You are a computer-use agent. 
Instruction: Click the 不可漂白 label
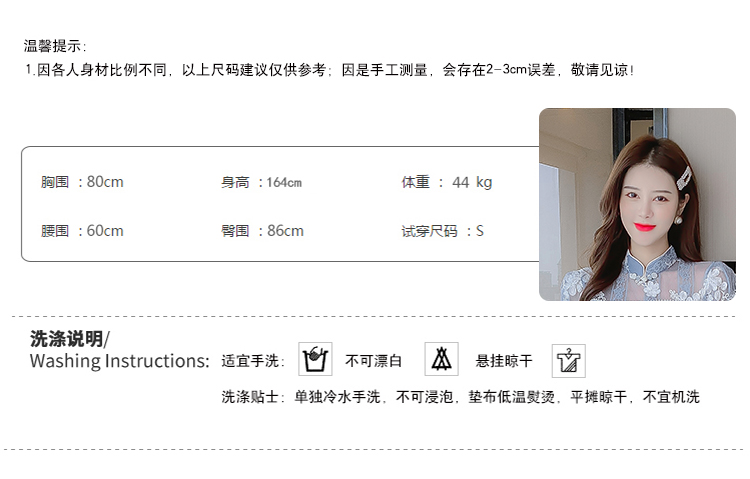click(374, 361)
